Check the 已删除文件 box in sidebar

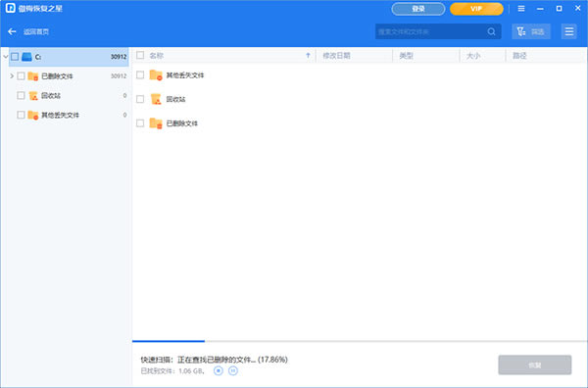coord(21,76)
